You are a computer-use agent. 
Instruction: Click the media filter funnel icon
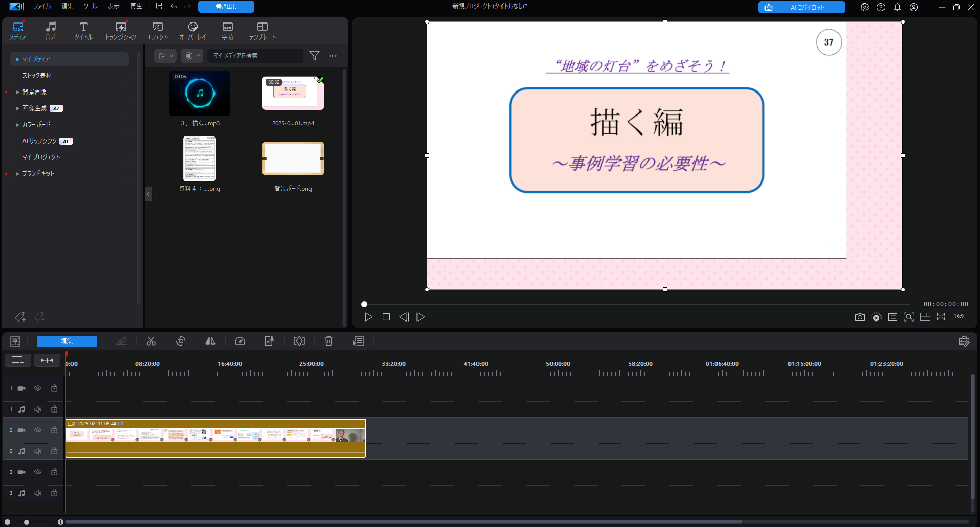click(x=315, y=56)
